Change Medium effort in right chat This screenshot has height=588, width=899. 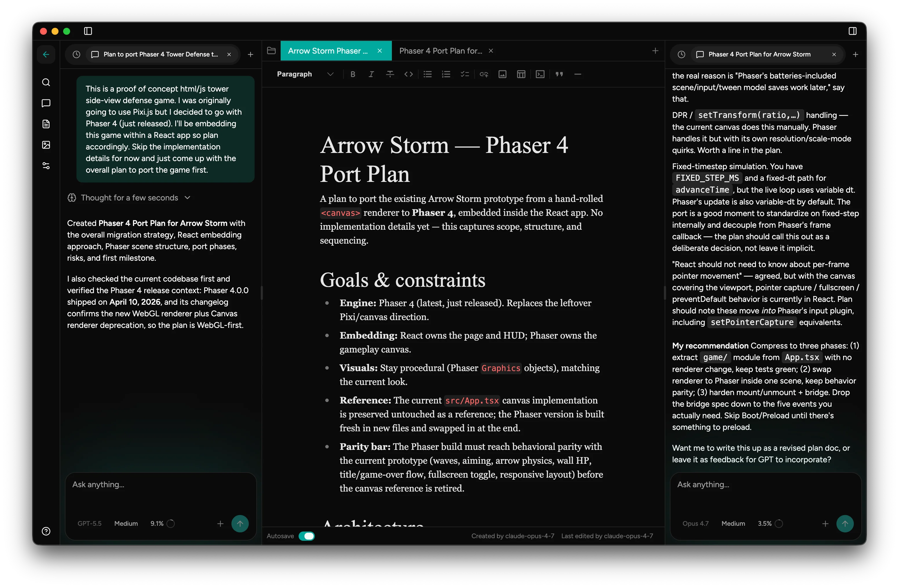point(733,523)
